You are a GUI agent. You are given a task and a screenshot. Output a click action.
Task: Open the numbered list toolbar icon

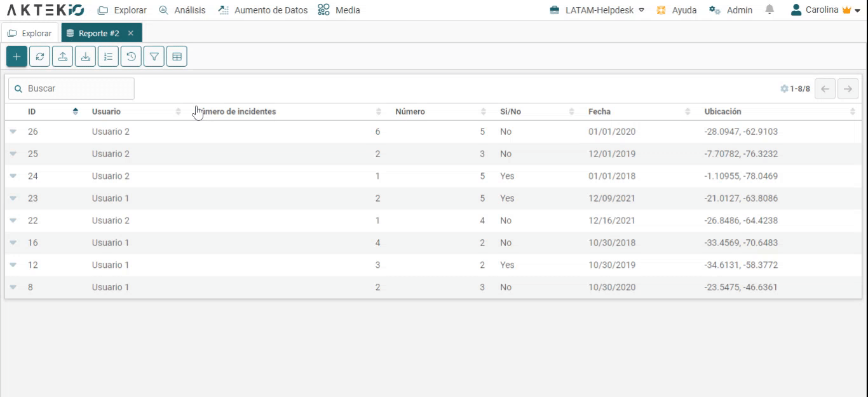[108, 57]
